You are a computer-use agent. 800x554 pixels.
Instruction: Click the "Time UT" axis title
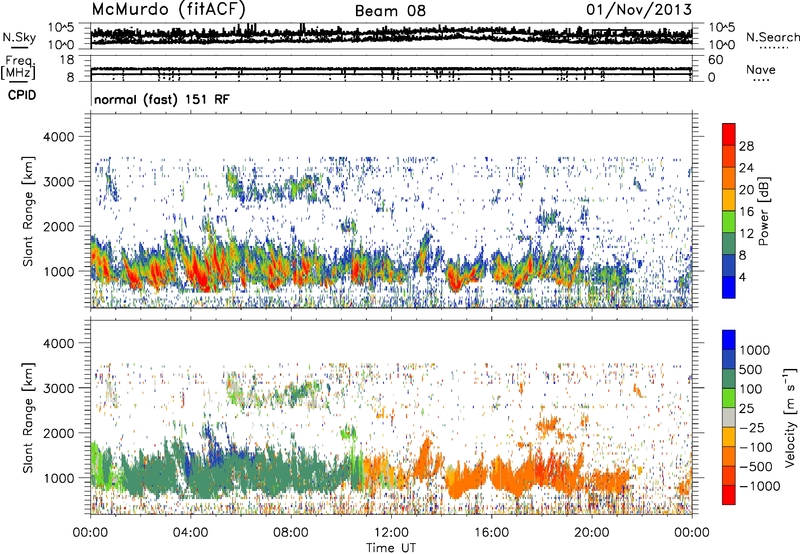[x=391, y=548]
